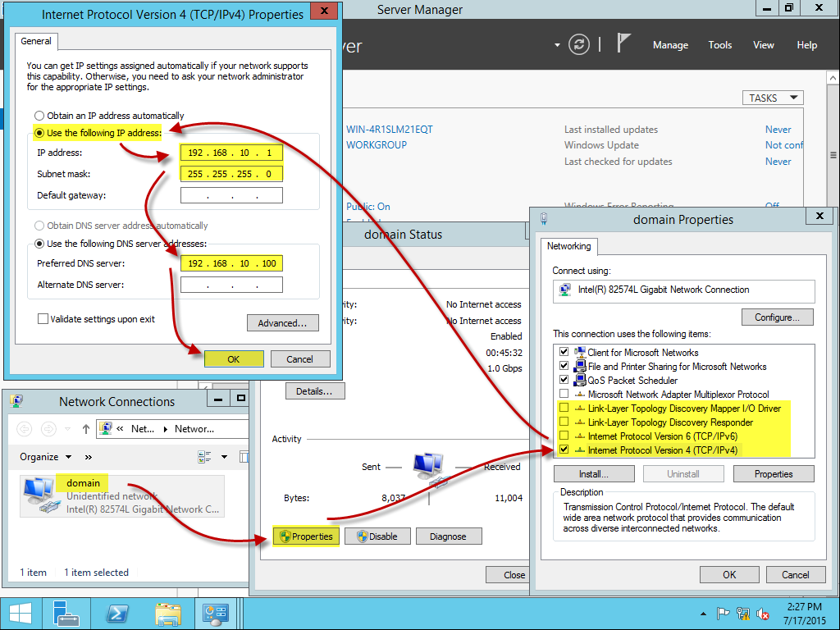Click the preview pane icon in Network Connections
This screenshot has height=630, width=840.
[x=244, y=457]
